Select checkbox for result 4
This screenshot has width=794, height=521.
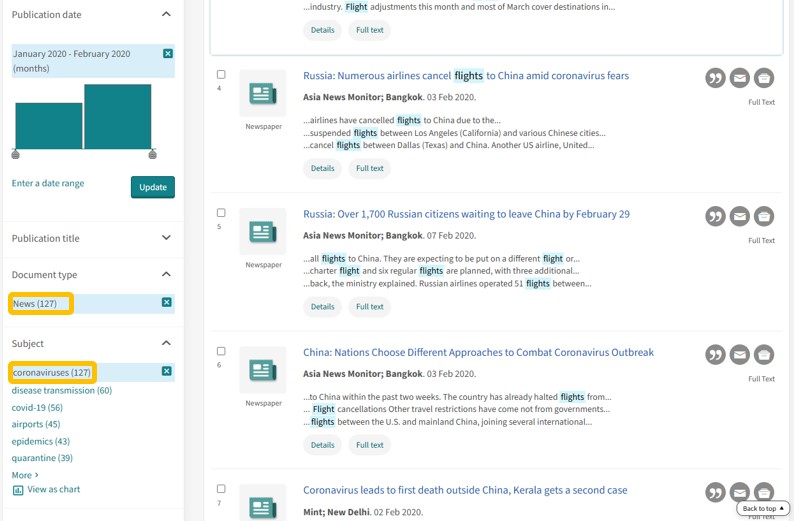[x=221, y=75]
